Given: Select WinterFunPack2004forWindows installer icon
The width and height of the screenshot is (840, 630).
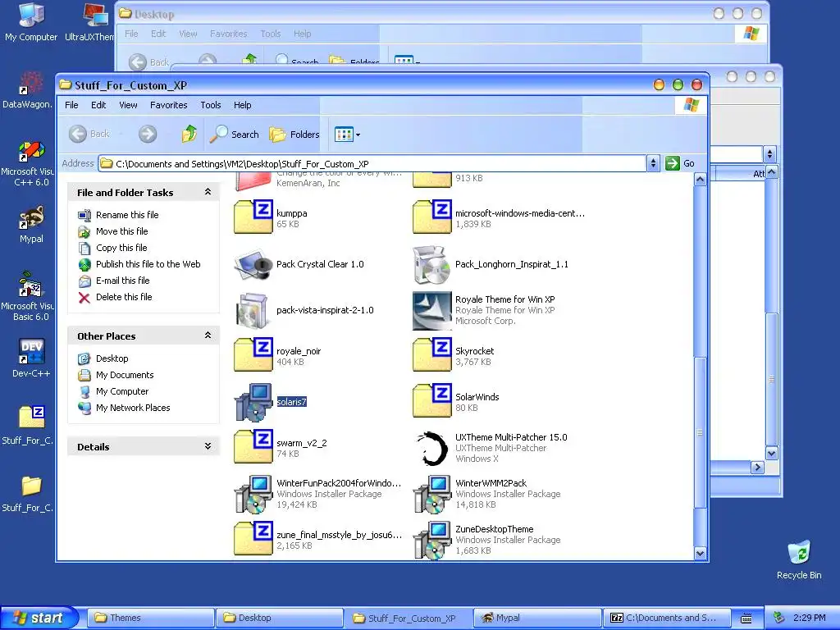Looking at the screenshot, I should 253,494.
